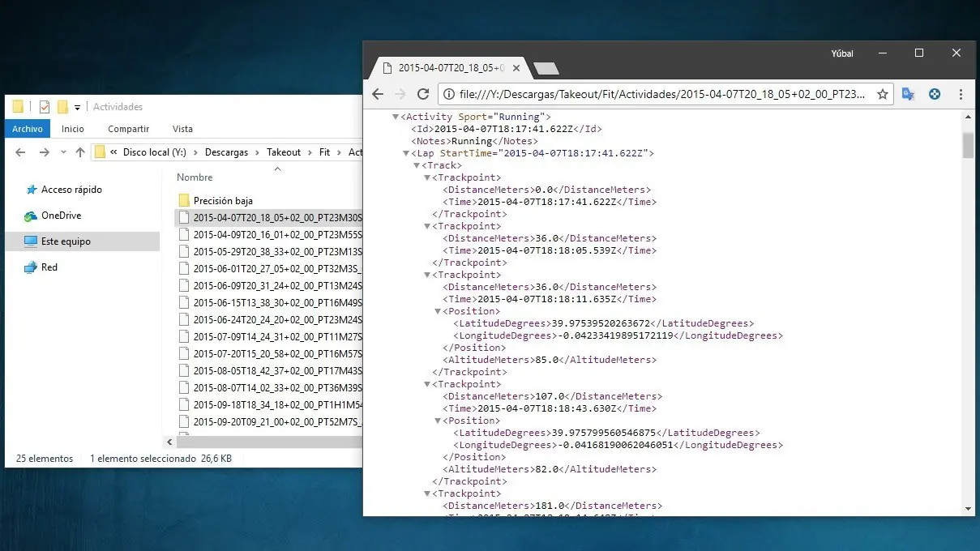Image resolution: width=980 pixels, height=551 pixels.
Task: Collapse the Trackpoint with DistanceMeters 107.0
Action: (427, 384)
